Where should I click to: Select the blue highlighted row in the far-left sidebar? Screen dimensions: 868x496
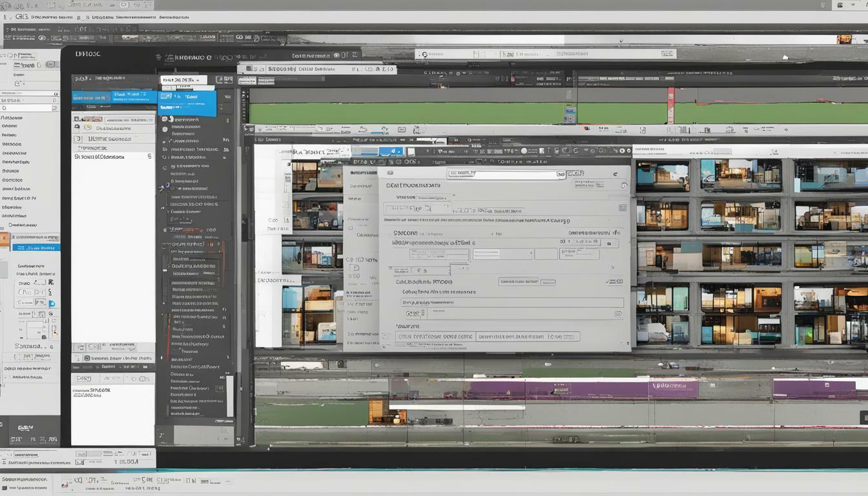click(36, 247)
